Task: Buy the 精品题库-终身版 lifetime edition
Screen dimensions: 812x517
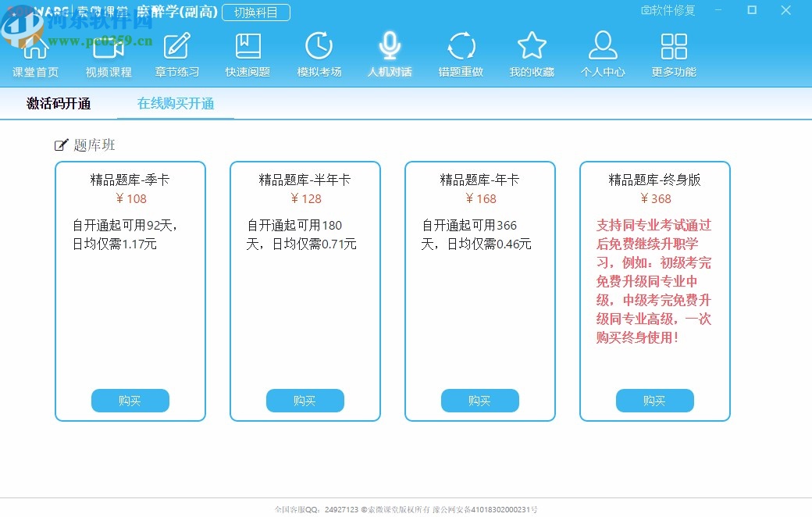Action: point(655,401)
